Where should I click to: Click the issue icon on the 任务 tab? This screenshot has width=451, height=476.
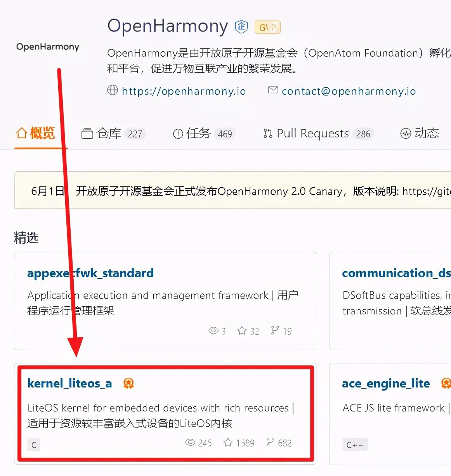click(178, 134)
